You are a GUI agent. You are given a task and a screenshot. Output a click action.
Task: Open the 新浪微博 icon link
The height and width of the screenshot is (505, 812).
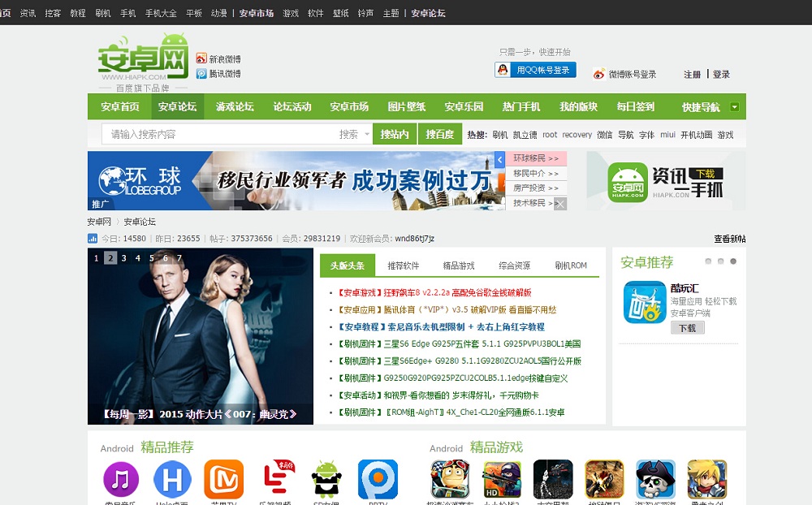(201, 58)
